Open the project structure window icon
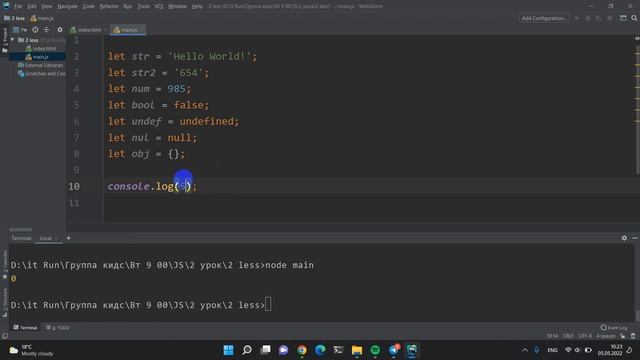Image resolution: width=640 pixels, height=360 pixels. pos(623,18)
